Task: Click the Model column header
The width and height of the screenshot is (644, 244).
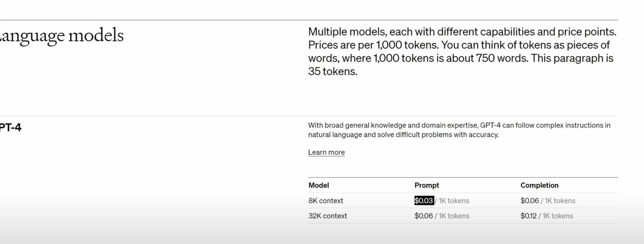Action: tap(318, 185)
